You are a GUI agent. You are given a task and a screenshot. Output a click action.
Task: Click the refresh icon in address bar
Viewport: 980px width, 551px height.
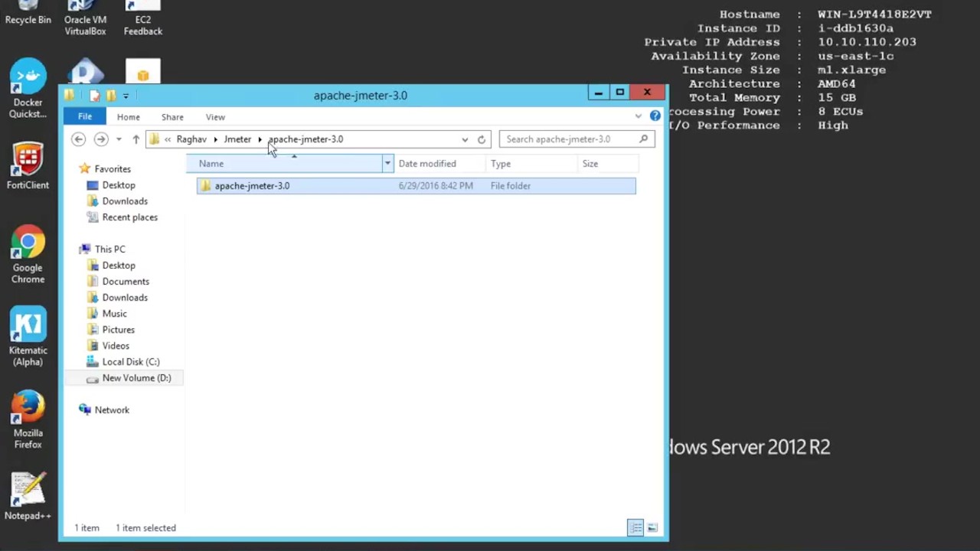coord(482,139)
